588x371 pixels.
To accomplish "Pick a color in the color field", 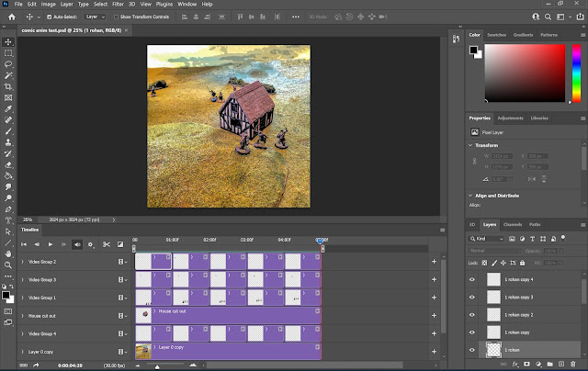I will 524,73.
